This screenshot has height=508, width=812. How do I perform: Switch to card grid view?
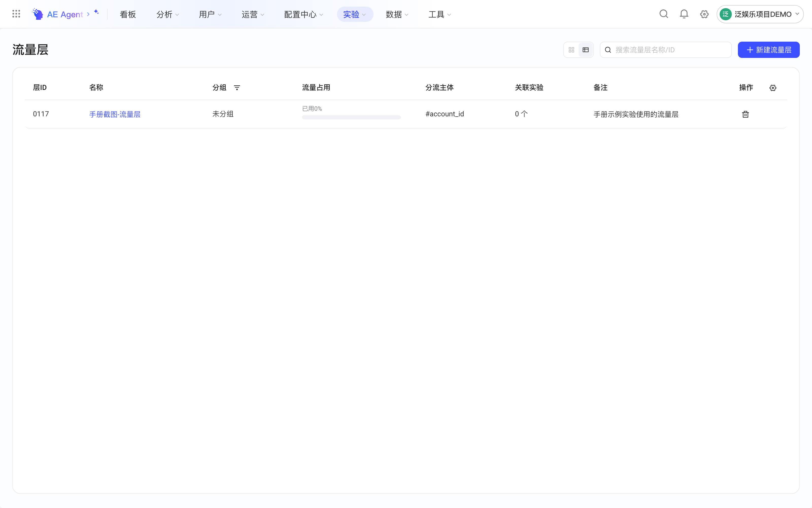(571, 50)
